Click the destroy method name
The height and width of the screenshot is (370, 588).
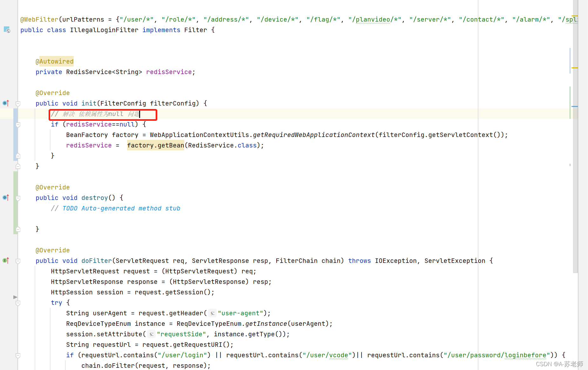click(x=95, y=198)
